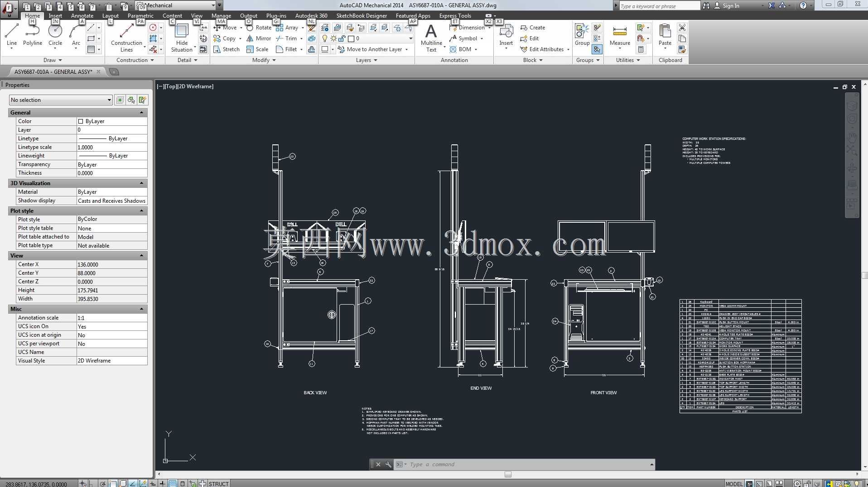Viewport: 868px width, 487px height.
Task: Toggle layer freeze sun icon in Layers panel
Action: (x=333, y=38)
